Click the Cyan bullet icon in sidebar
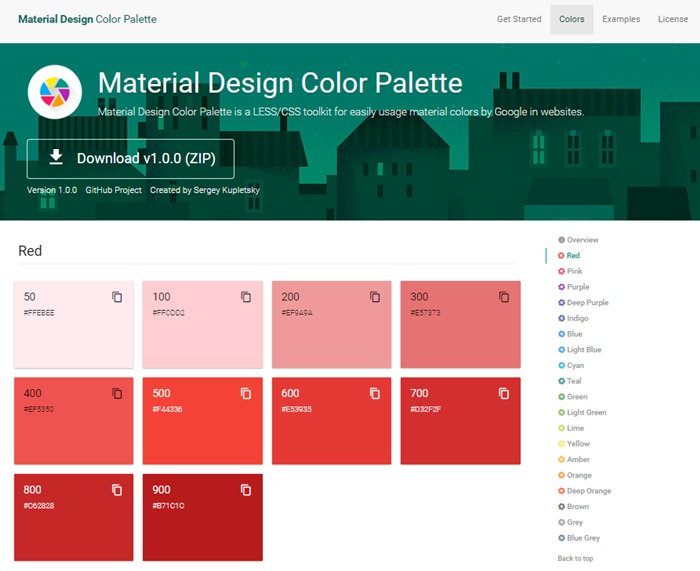700x571 pixels. 562,365
